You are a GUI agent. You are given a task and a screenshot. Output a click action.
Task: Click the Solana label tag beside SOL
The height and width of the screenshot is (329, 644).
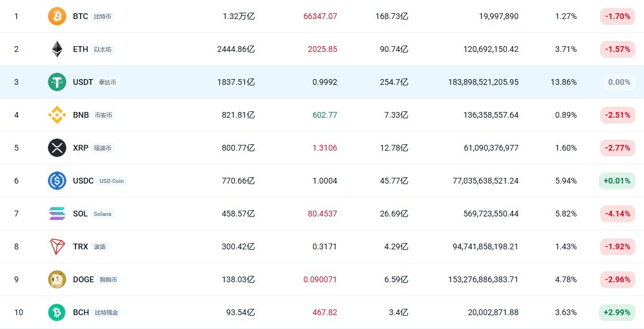coord(102,214)
